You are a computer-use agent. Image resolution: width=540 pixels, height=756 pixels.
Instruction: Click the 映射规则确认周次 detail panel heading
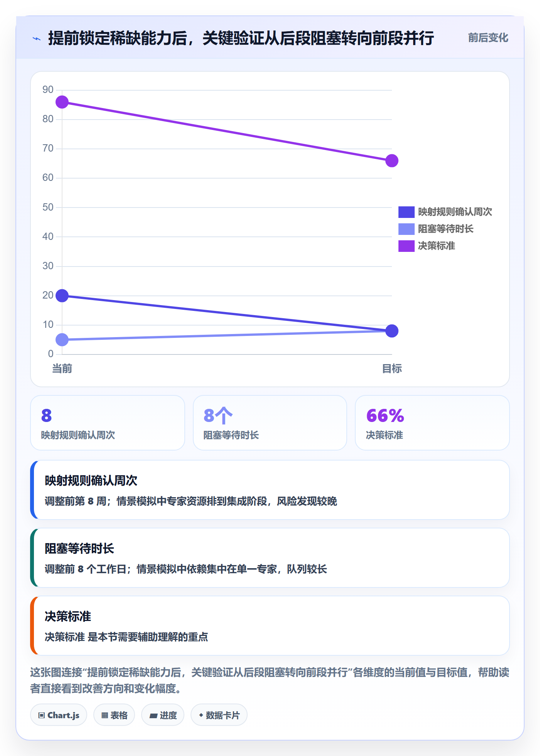tap(91, 481)
